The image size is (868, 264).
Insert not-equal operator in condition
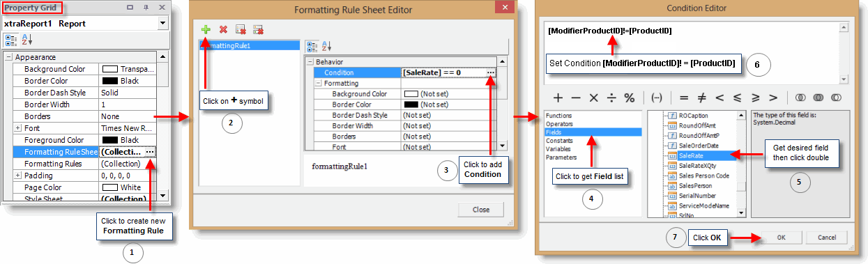point(701,97)
